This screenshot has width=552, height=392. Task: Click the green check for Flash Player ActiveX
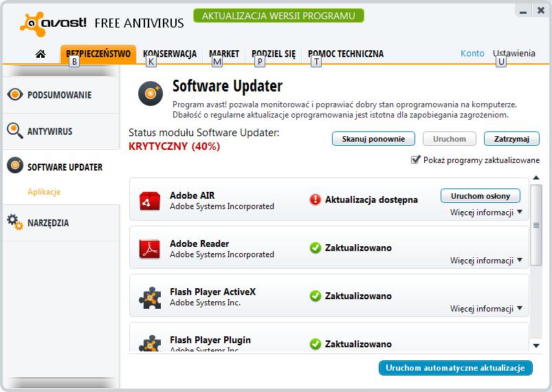[316, 296]
